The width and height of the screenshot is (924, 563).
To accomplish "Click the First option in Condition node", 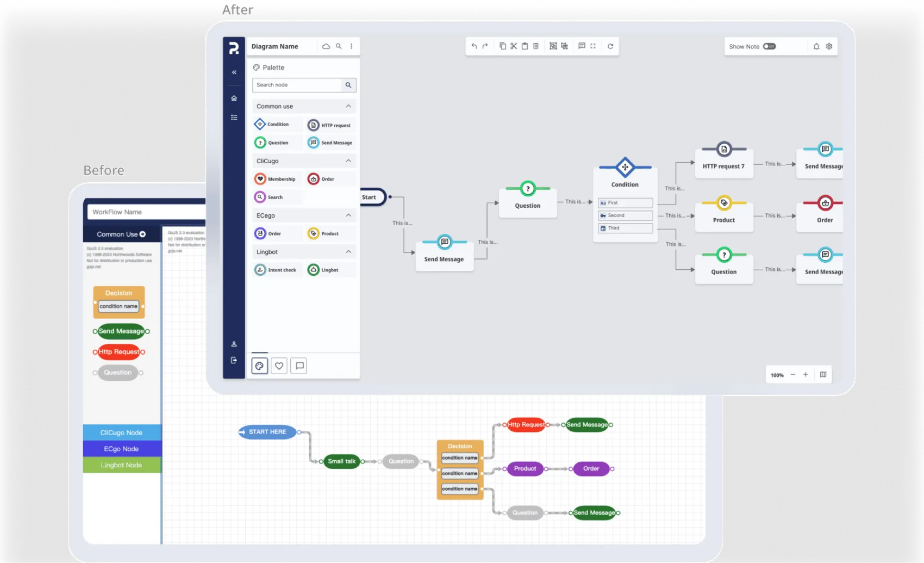I will point(625,203).
